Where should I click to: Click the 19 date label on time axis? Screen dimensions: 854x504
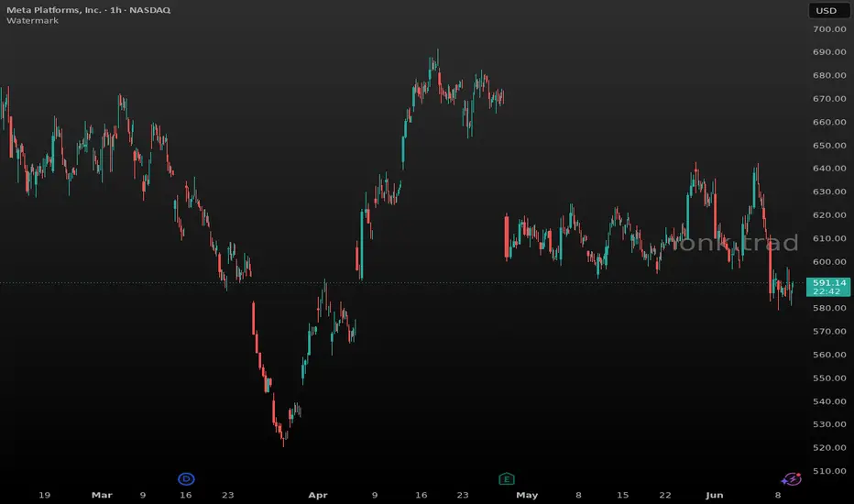(x=45, y=495)
